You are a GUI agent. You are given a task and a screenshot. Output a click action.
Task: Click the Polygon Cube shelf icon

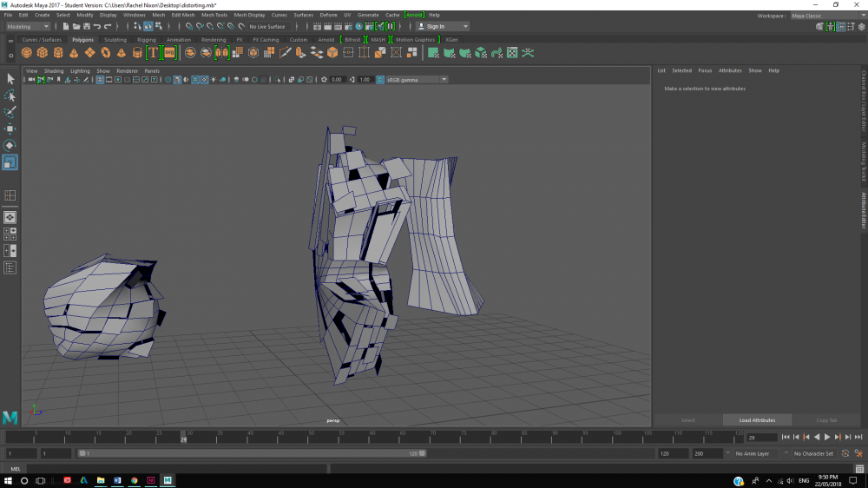pos(43,53)
